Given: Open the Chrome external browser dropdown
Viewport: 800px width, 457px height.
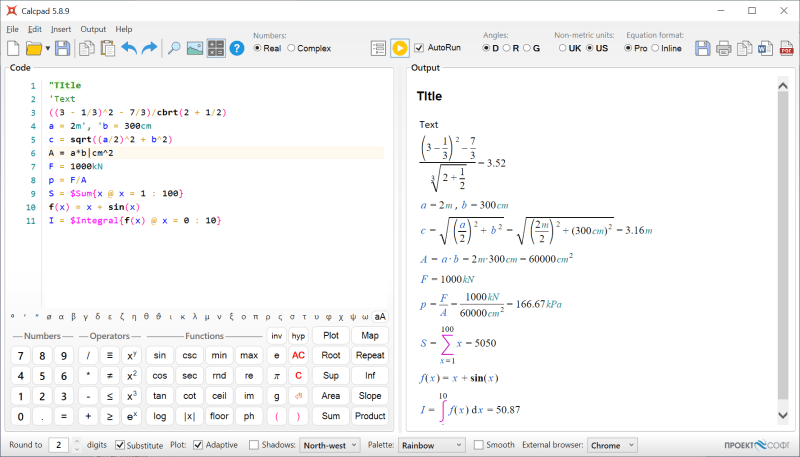Looking at the screenshot, I should pyautogui.click(x=612, y=445).
